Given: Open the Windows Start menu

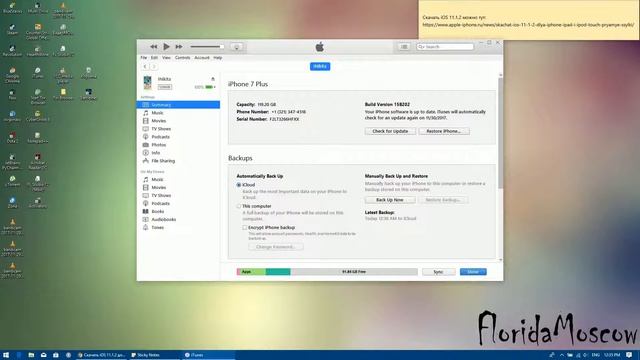Looking at the screenshot, I should 6,355.
